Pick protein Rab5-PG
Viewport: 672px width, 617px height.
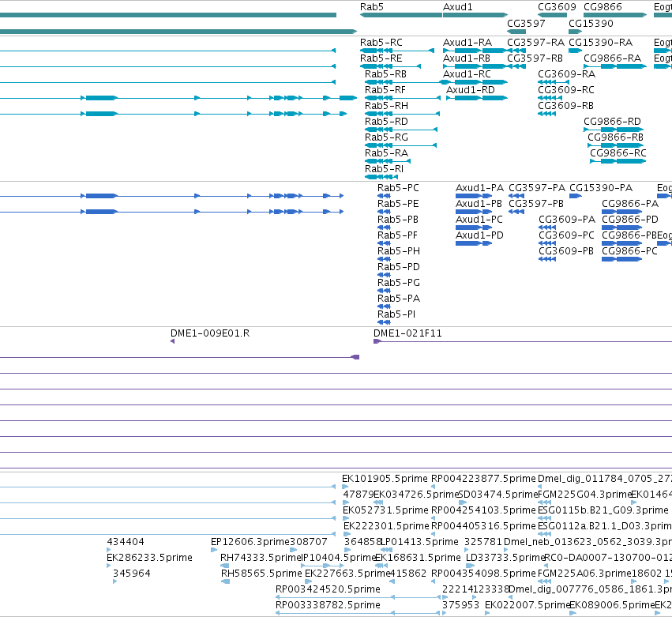point(399,284)
